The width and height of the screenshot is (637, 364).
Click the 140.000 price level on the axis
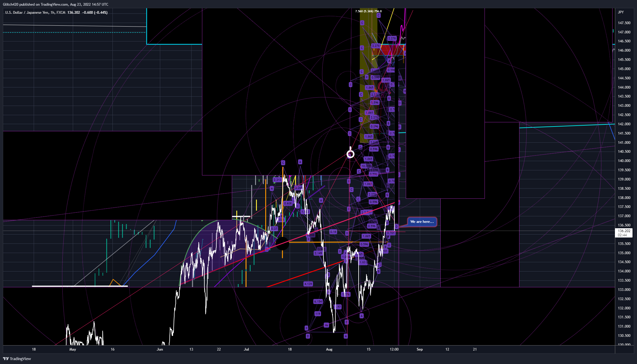click(624, 161)
